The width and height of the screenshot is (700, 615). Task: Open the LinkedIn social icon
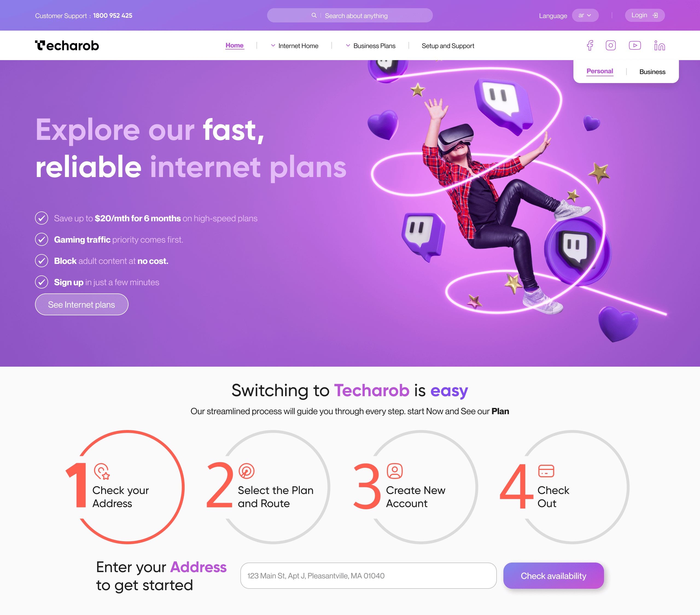pos(660,46)
